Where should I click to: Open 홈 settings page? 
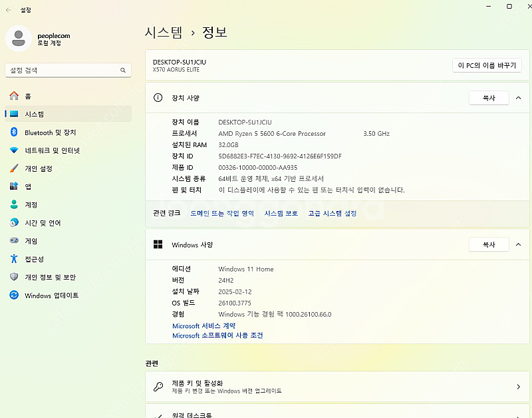pos(68,96)
